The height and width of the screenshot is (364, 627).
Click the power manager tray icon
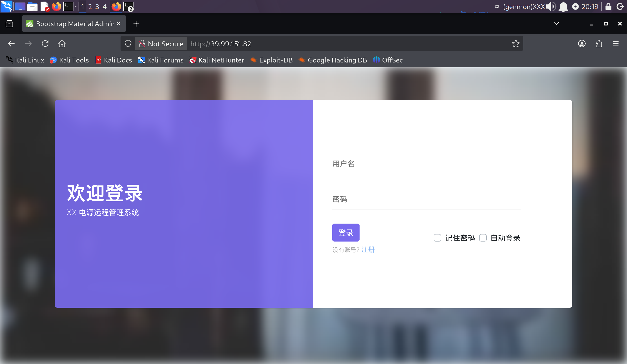point(576,6)
